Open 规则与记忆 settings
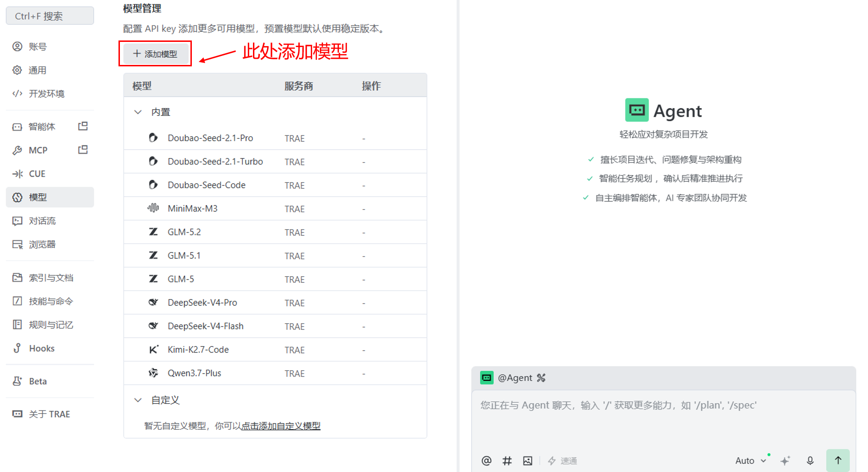Viewport: 868px width, 472px height. 50,325
